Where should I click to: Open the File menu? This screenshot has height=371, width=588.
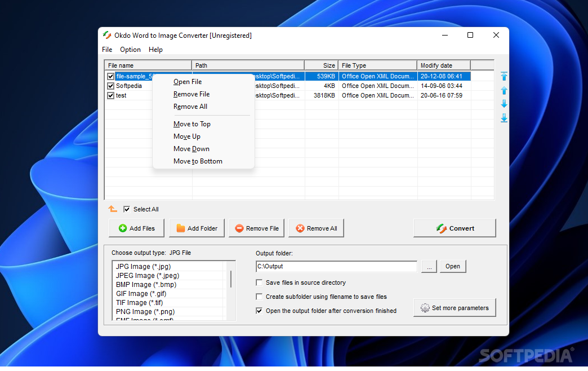[107, 50]
